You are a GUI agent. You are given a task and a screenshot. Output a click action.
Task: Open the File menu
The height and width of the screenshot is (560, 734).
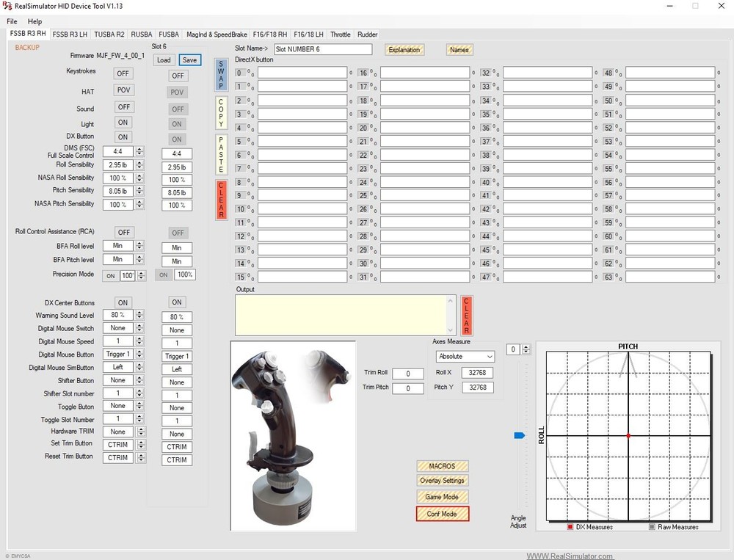click(12, 21)
